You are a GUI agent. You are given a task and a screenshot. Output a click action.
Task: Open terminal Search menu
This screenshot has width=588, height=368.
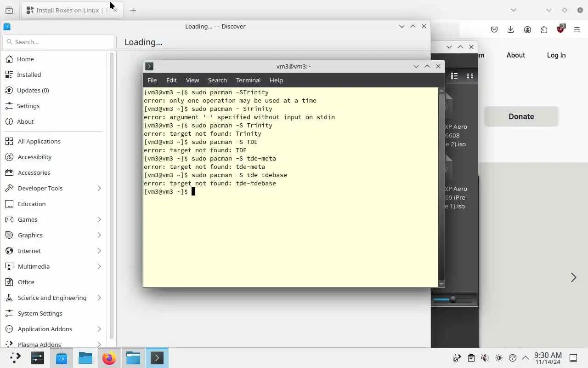point(217,80)
